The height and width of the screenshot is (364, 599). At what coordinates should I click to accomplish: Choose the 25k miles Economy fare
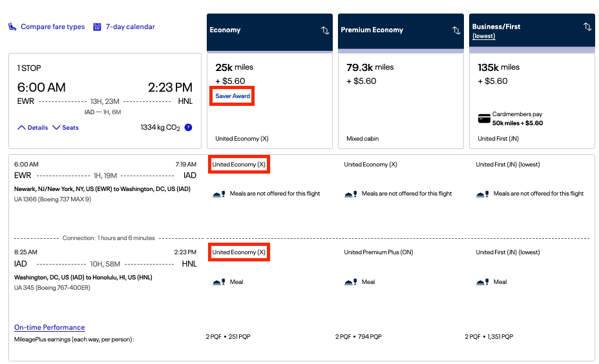[269, 101]
